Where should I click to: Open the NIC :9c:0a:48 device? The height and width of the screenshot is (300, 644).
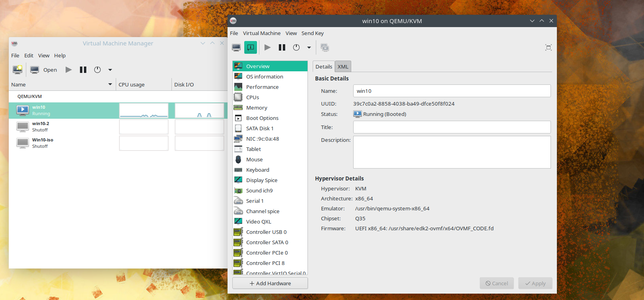(270, 139)
